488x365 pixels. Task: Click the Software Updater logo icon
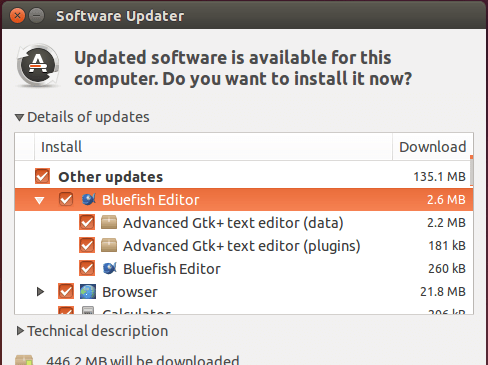[x=38, y=65]
